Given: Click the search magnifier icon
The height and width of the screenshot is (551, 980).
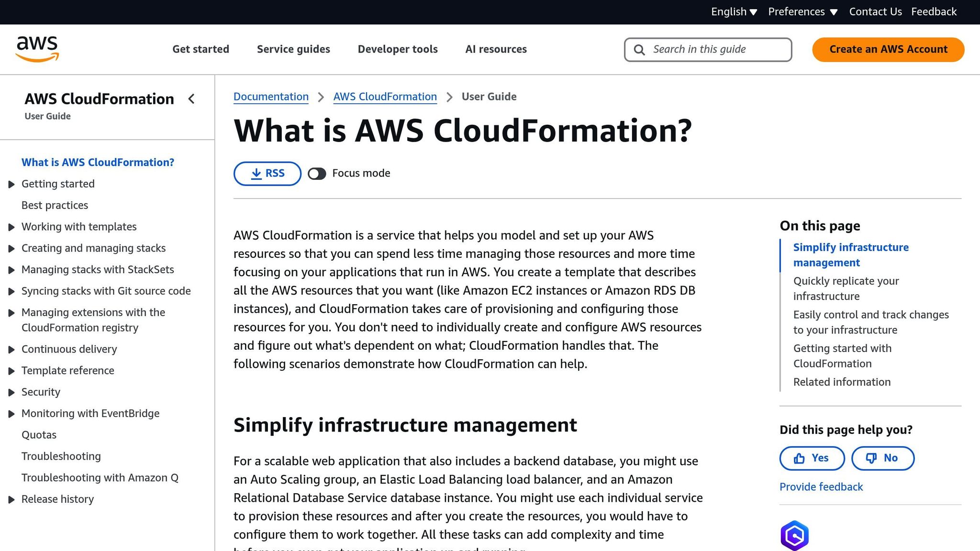Looking at the screenshot, I should [639, 50].
